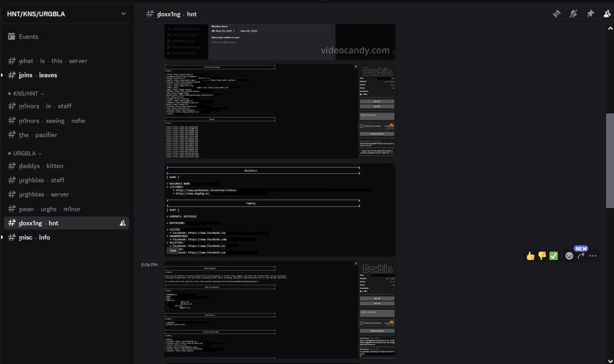Toggle the member list icon
This screenshot has height=364, width=614.
607,14
